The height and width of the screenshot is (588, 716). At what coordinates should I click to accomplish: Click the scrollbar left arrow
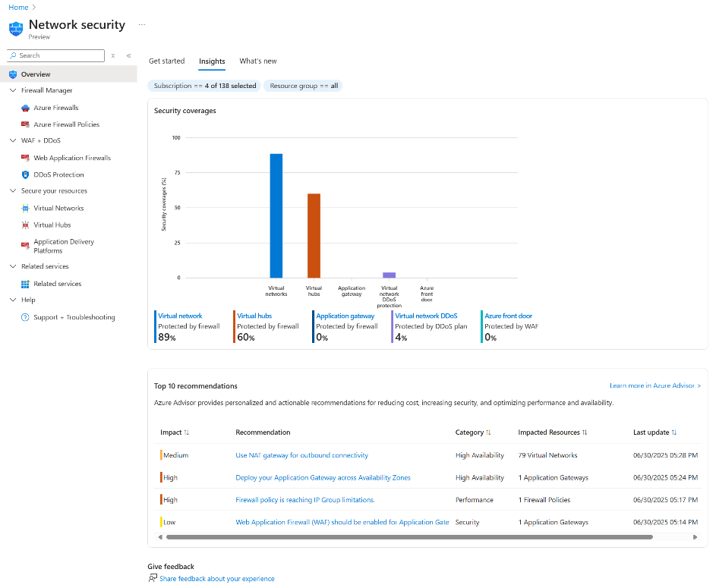pos(160,537)
